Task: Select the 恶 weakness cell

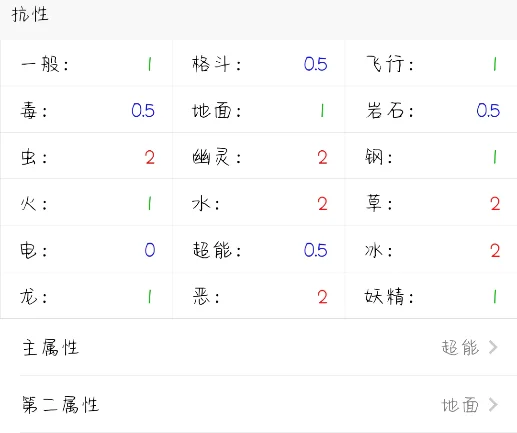Action: 259,296
